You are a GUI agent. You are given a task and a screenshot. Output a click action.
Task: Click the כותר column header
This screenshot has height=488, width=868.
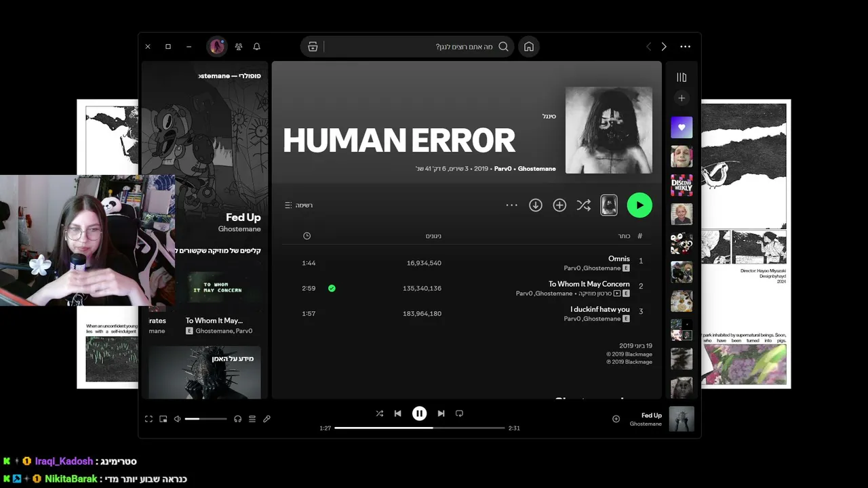624,236
